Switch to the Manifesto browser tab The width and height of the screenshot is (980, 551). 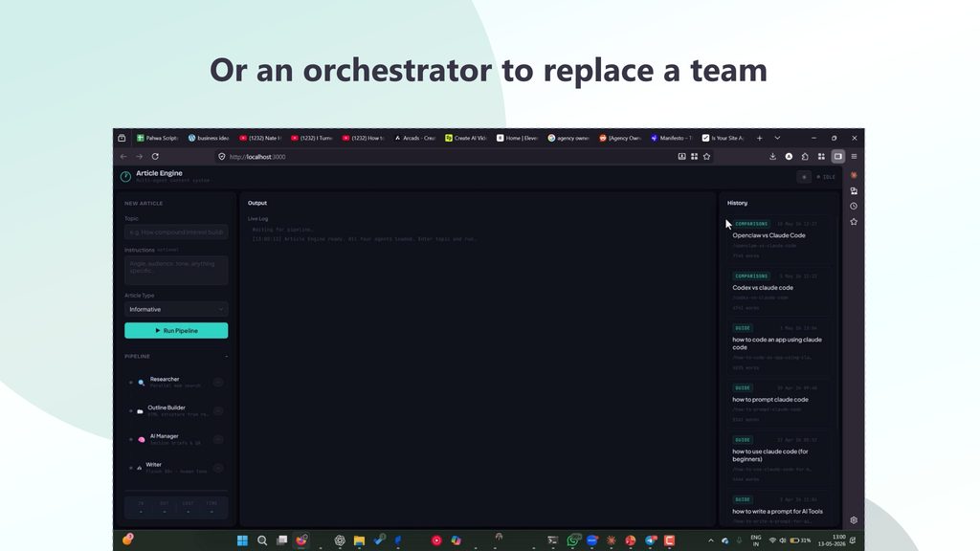670,138
